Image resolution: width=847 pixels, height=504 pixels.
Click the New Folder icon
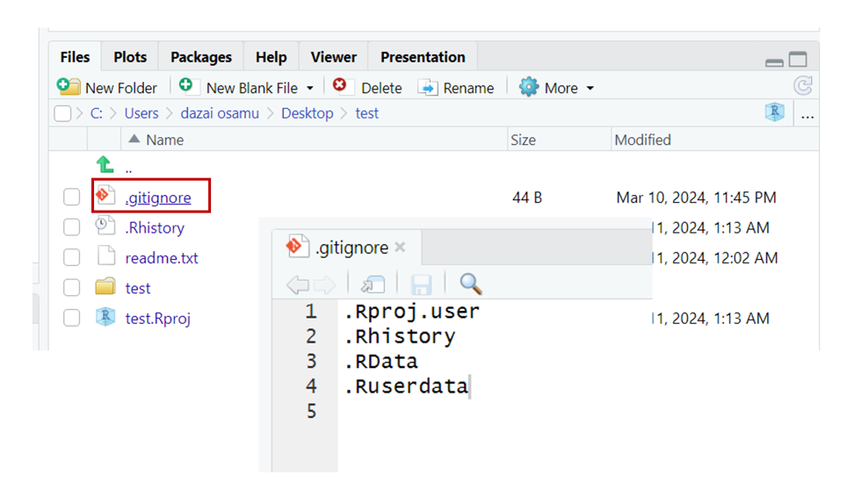click(68, 87)
